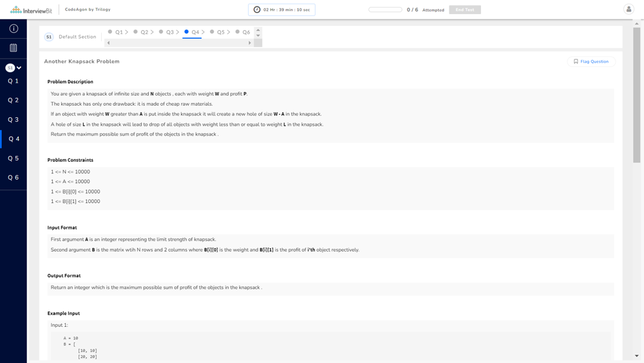The width and height of the screenshot is (644, 363).
Task: Click the countdown timer display
Action: 282,10
